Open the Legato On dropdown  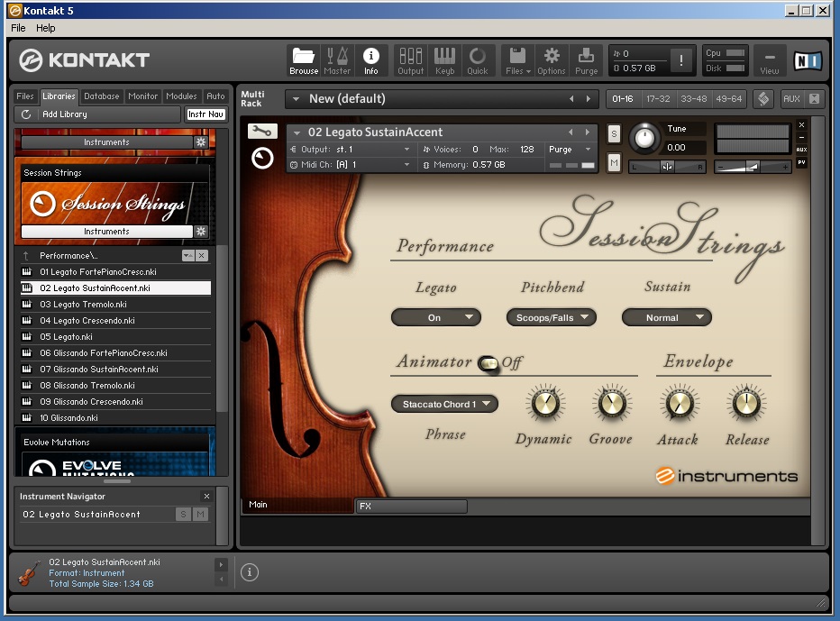tap(435, 317)
